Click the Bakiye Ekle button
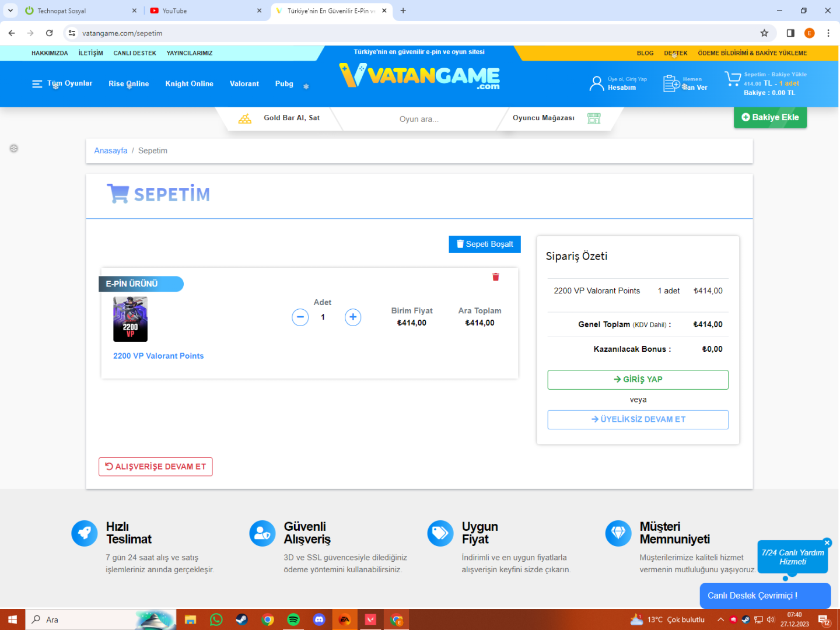Screen dimensions: 840x630 pyautogui.click(x=770, y=117)
